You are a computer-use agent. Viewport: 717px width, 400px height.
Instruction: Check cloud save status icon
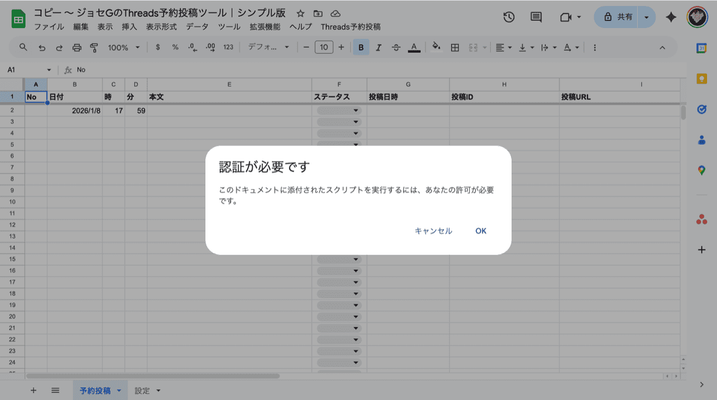pyautogui.click(x=336, y=13)
